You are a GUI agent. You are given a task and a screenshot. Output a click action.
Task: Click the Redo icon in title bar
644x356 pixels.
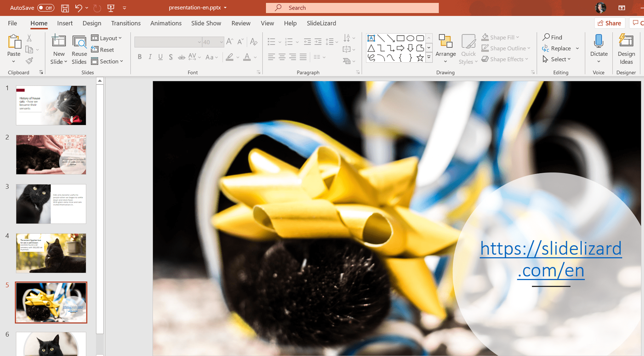click(97, 8)
